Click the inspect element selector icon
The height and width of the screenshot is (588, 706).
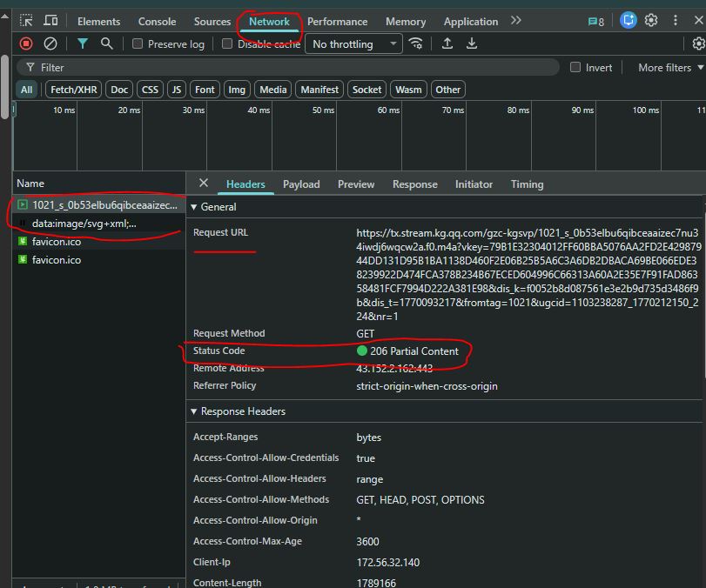coord(26,21)
